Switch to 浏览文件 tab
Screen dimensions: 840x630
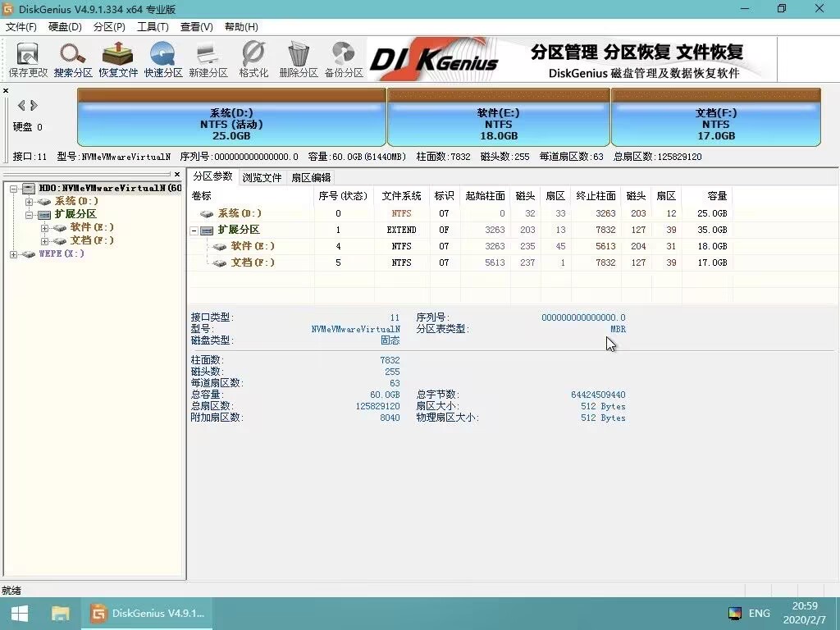[262, 177]
